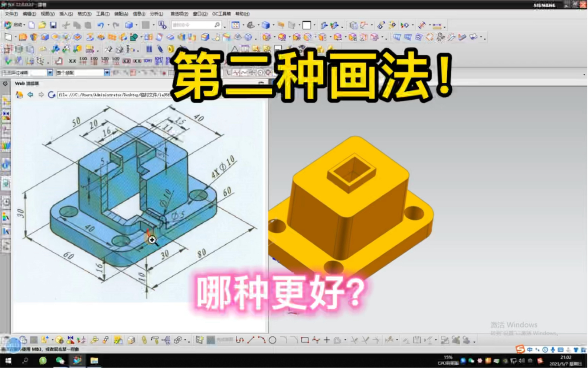The width and height of the screenshot is (588, 368).
Task: Select the line tool in bottom toolbar
Action: pyautogui.click(x=251, y=340)
